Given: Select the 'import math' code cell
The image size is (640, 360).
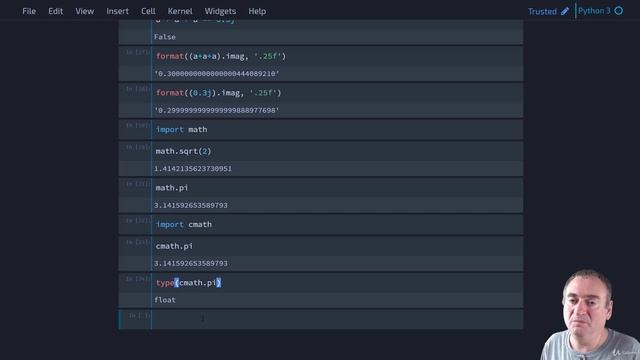Looking at the screenshot, I should coord(337,130).
